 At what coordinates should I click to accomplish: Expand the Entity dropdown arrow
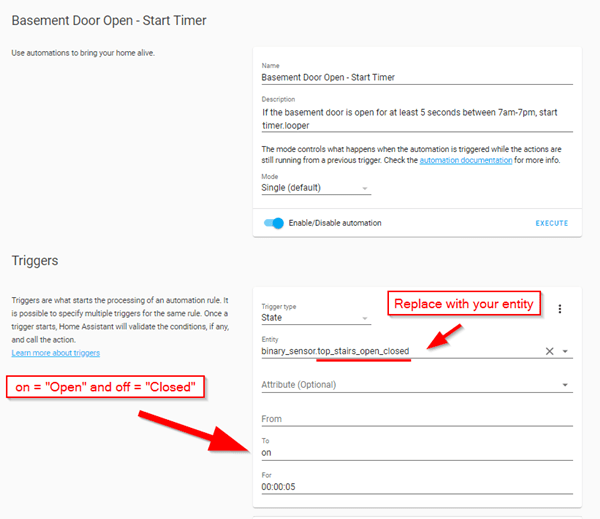[x=565, y=351]
